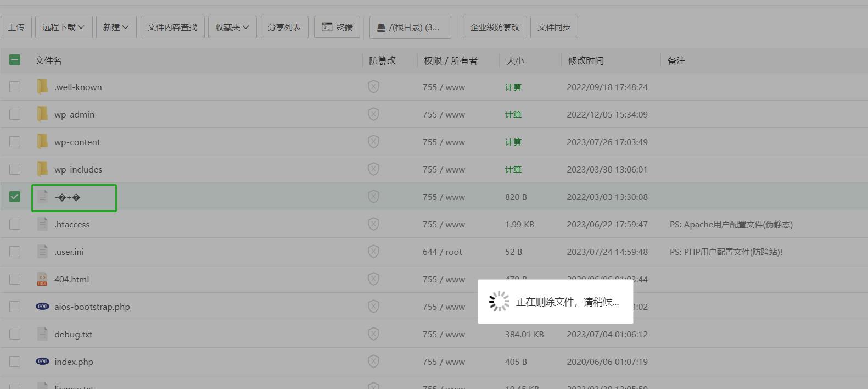Image resolution: width=868 pixels, height=389 pixels.
Task: Click the aios-bootstrap.php PHP icon
Action: [x=42, y=307]
